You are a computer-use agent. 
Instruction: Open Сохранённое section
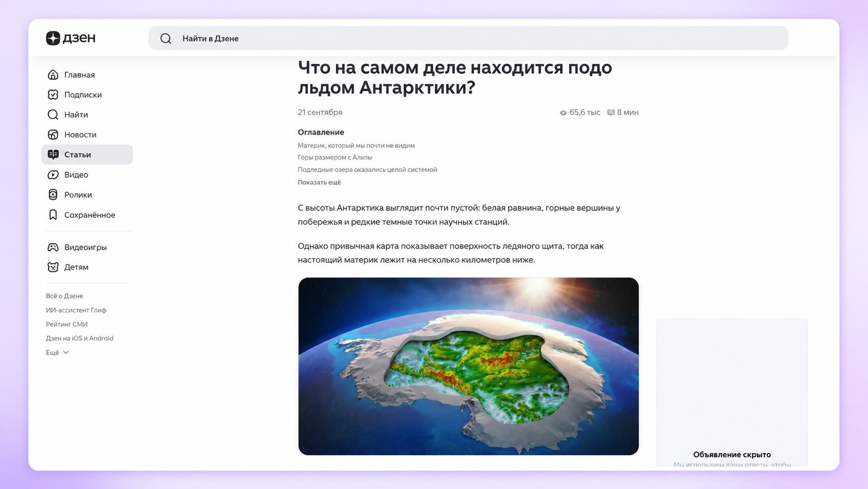click(87, 215)
